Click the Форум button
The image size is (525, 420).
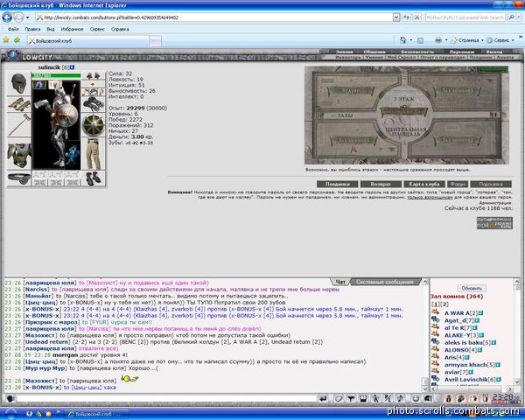[x=458, y=185]
